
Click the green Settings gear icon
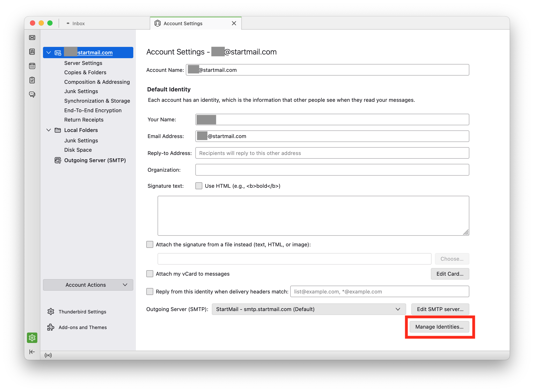[x=32, y=338]
